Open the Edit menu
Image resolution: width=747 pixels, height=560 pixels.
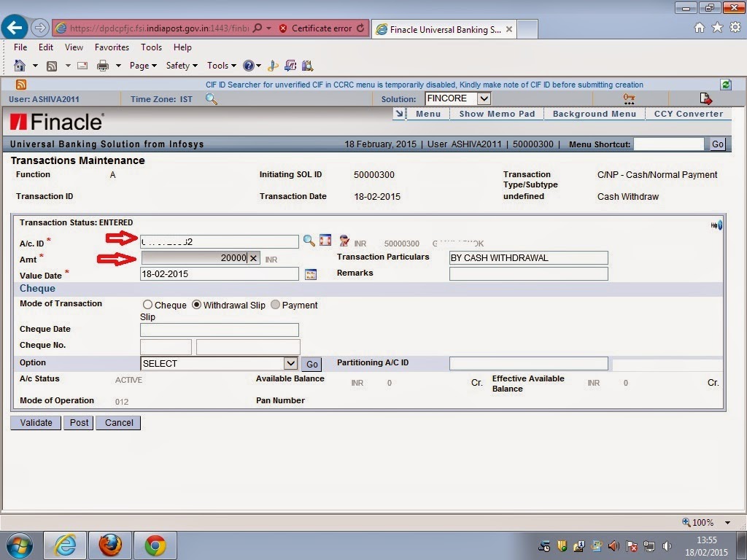(46, 47)
